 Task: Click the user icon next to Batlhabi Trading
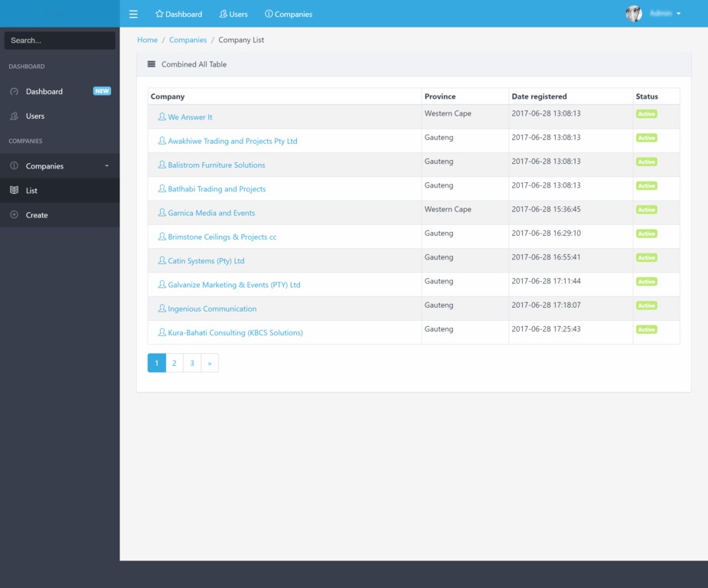pos(162,188)
